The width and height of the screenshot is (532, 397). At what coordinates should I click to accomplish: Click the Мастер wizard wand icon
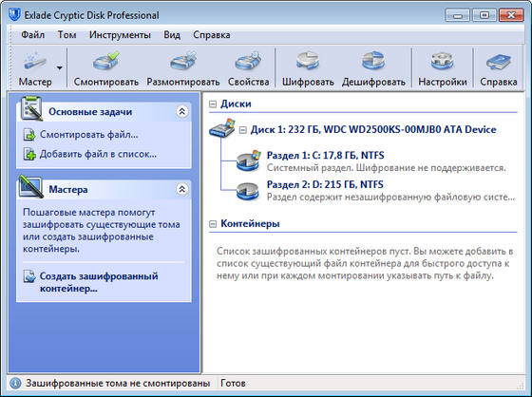coord(35,62)
